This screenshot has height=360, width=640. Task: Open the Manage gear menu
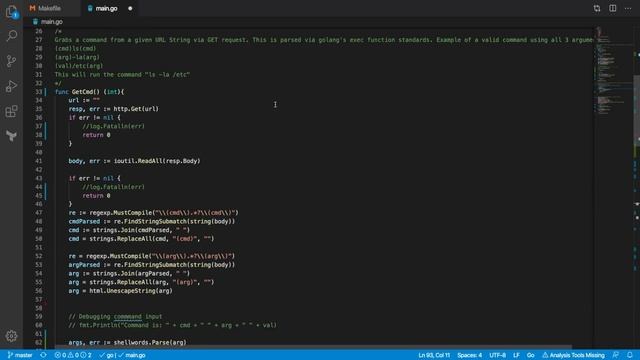click(11, 336)
